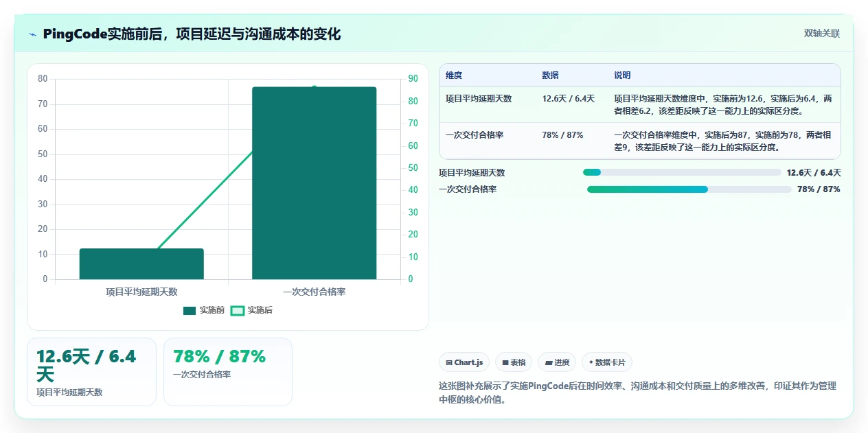Click the 说明 column header
This screenshot has width=868, height=433.
tap(622, 75)
